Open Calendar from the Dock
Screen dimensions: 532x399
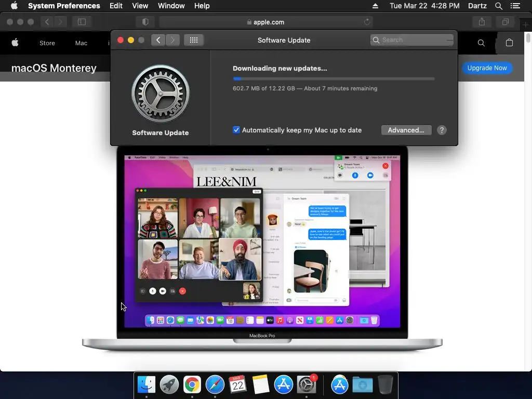pos(237,385)
